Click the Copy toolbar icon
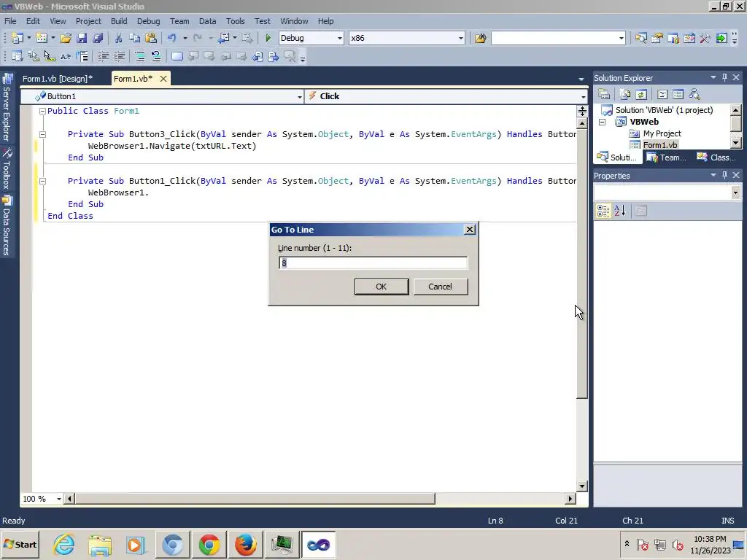747x560 pixels. [x=135, y=38]
